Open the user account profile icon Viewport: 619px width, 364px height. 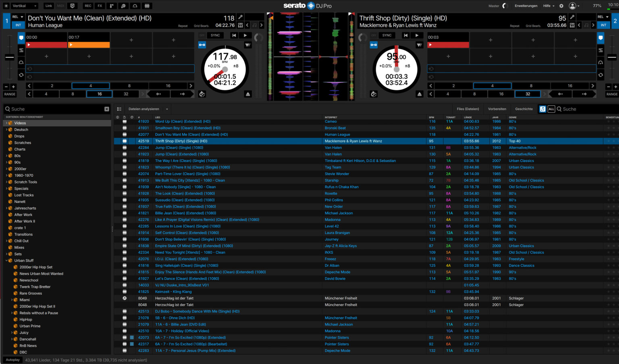click(x=572, y=6)
